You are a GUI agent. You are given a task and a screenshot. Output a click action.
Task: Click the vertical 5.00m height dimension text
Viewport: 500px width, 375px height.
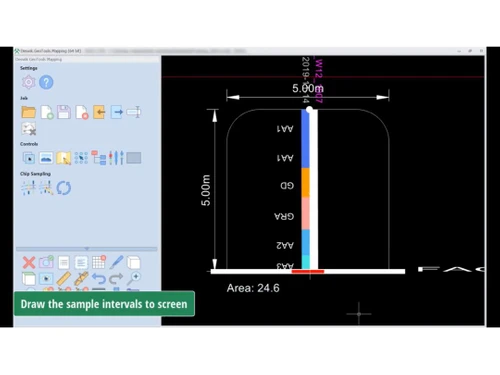point(206,190)
